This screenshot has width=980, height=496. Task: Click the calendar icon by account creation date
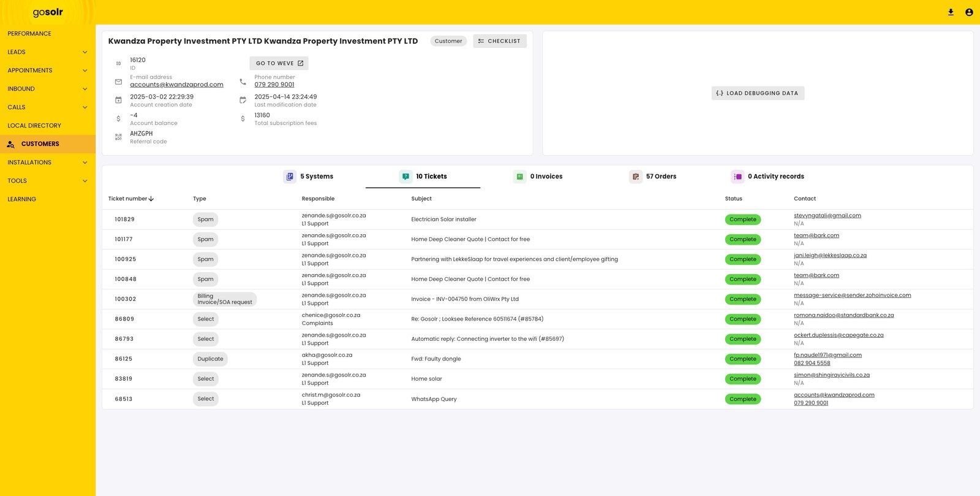(118, 100)
